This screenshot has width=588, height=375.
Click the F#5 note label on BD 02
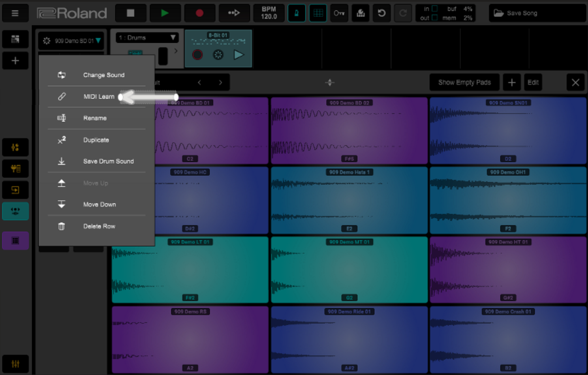349,159
